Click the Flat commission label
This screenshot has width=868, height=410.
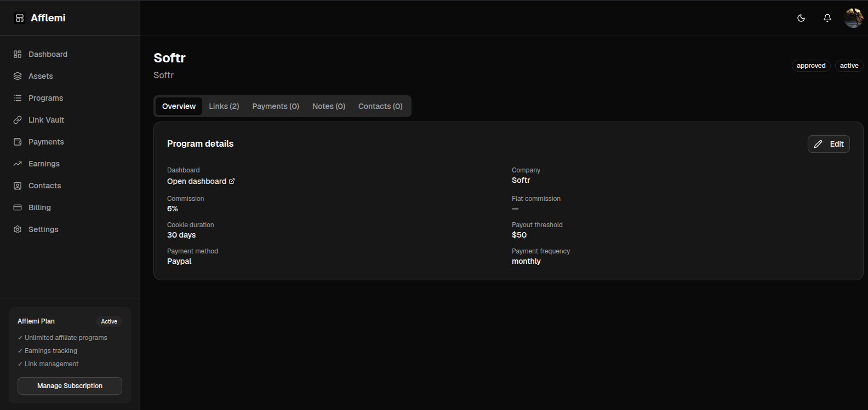pyautogui.click(x=536, y=199)
